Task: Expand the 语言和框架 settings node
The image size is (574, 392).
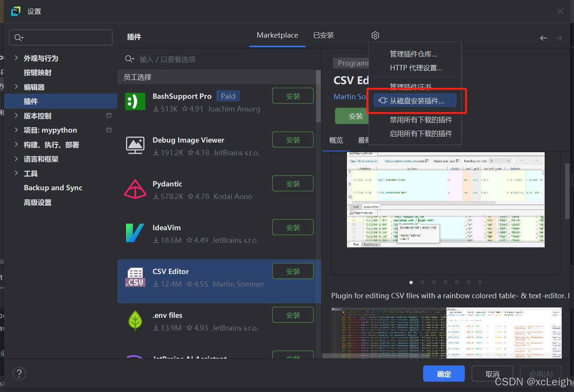Action: [x=16, y=159]
